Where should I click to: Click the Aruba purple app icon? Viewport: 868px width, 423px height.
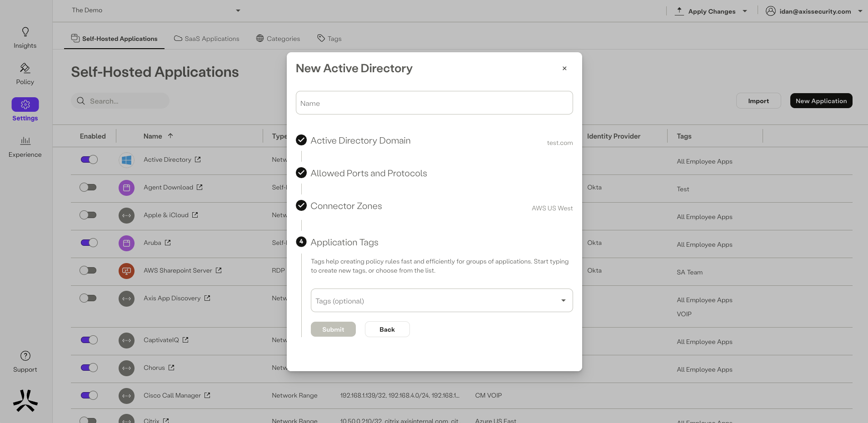coord(126,243)
